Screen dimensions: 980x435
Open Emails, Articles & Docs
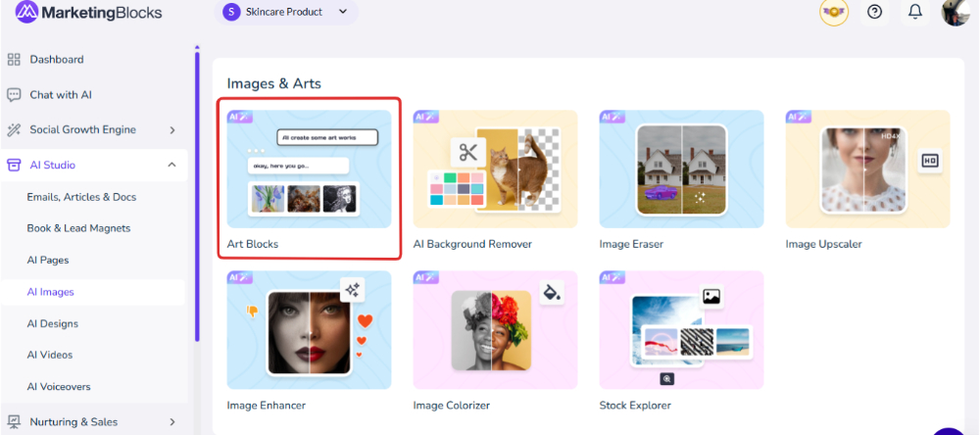point(81,197)
